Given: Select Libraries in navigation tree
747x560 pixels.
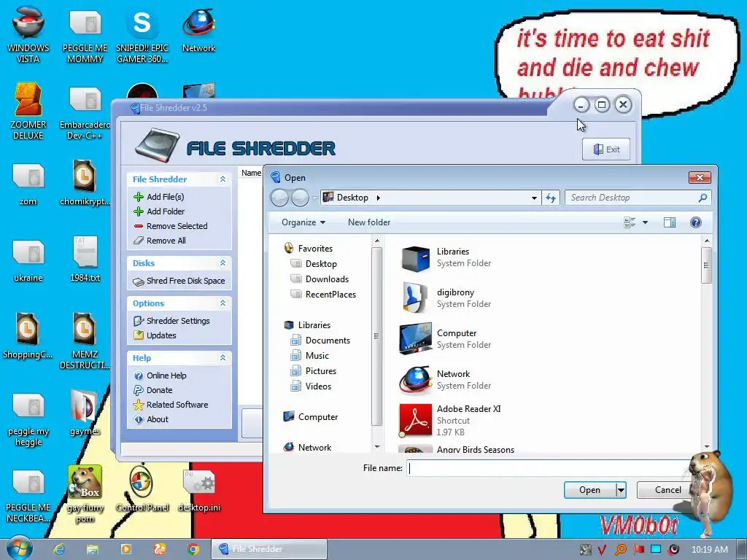Looking at the screenshot, I should [314, 325].
